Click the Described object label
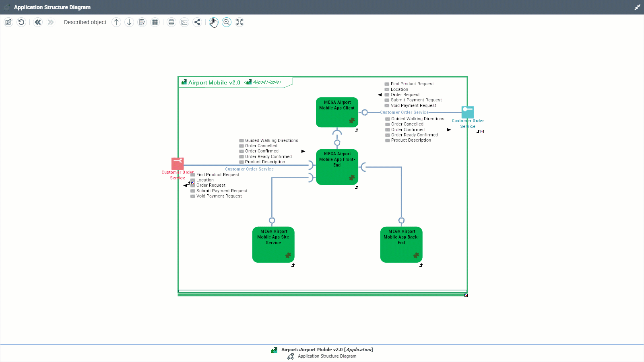This screenshot has height=362, width=644. (85, 22)
